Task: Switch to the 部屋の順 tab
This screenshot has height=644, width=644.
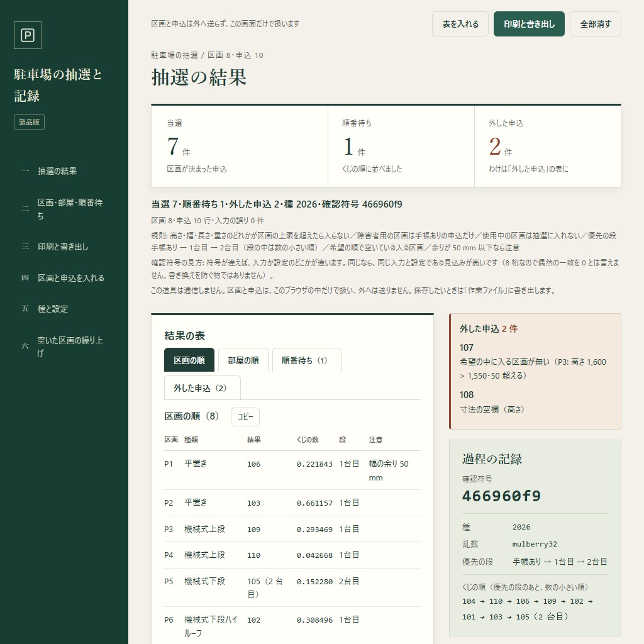Action: tap(243, 360)
